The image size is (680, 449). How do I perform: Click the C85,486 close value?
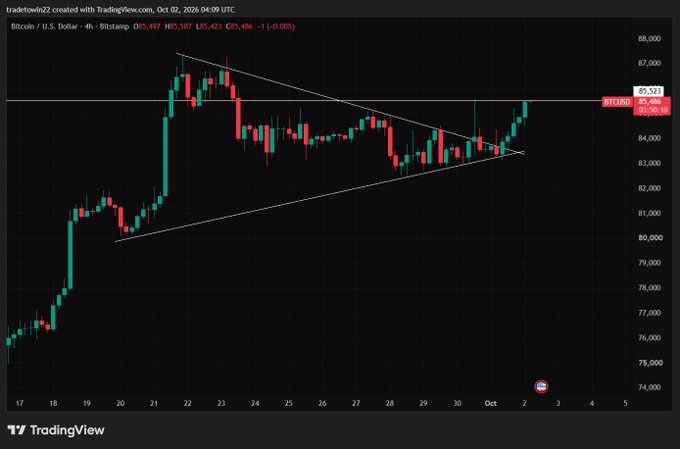(239, 26)
